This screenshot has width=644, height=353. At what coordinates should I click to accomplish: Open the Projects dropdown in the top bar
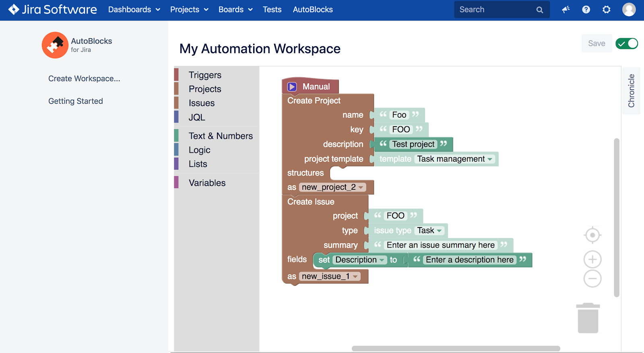click(x=189, y=10)
